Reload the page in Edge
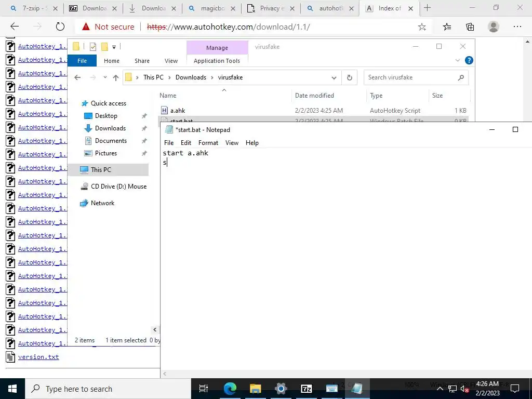532x399 pixels. click(60, 26)
